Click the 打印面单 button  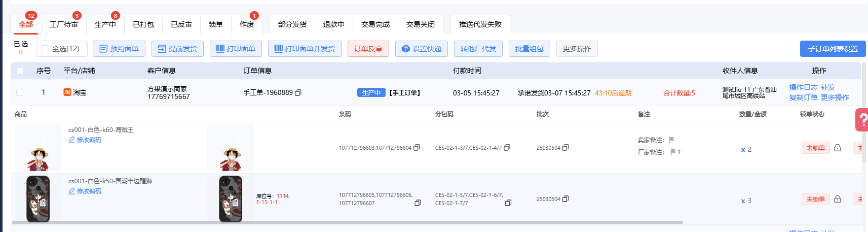click(236, 49)
